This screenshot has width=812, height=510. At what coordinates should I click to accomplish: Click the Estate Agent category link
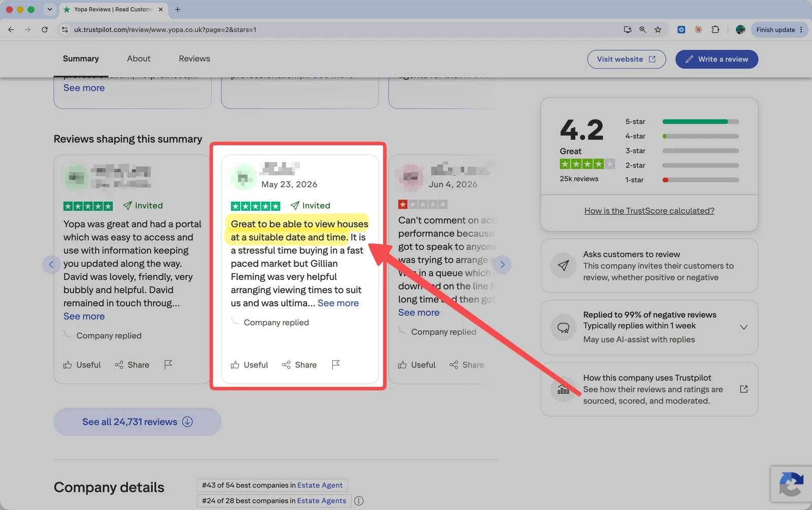tap(320, 485)
